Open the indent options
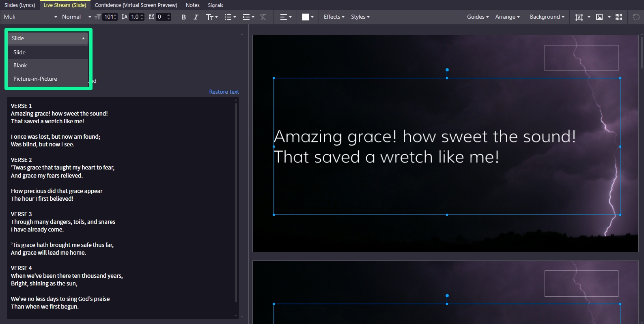This screenshot has width=644, height=324. tap(248, 17)
